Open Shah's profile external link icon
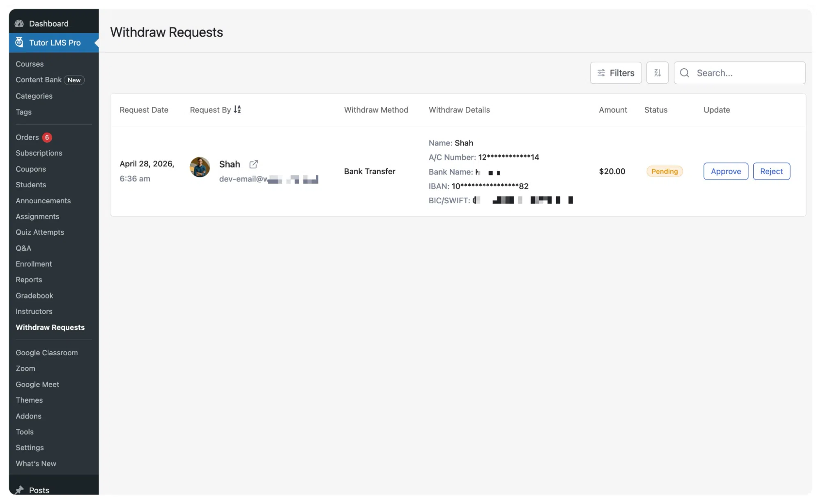This screenshot has width=821, height=504. pyautogui.click(x=253, y=164)
